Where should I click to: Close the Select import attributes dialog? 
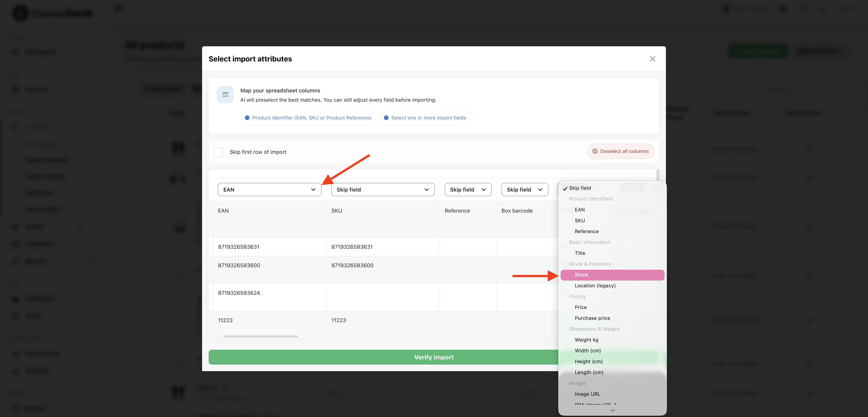click(652, 59)
